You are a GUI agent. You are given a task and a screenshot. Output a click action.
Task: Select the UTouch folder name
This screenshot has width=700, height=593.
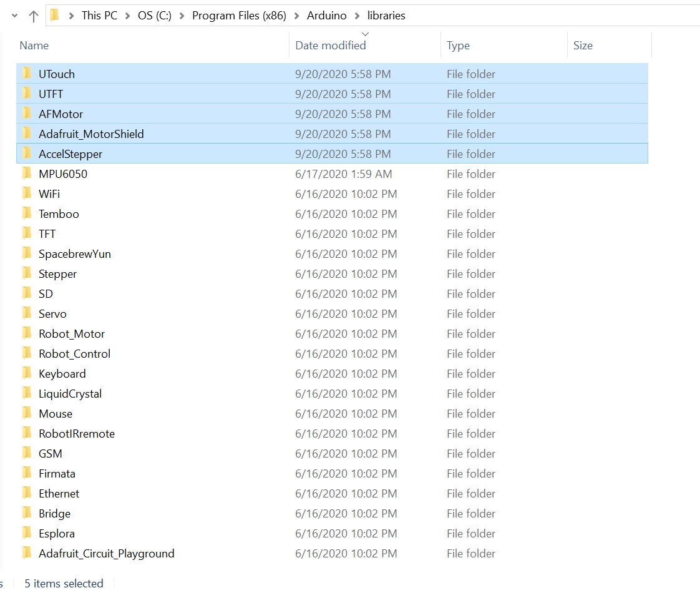57,74
